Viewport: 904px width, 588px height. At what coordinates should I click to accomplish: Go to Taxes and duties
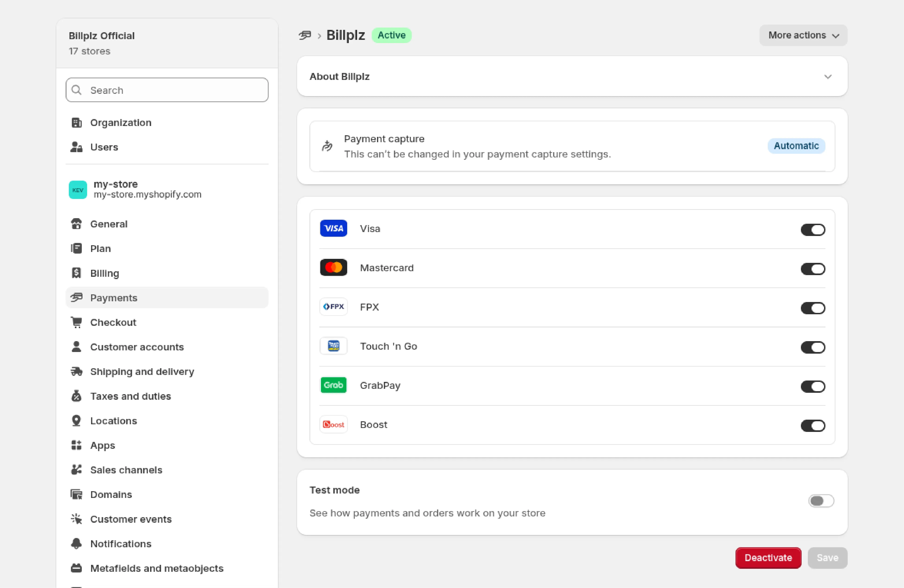167,396
